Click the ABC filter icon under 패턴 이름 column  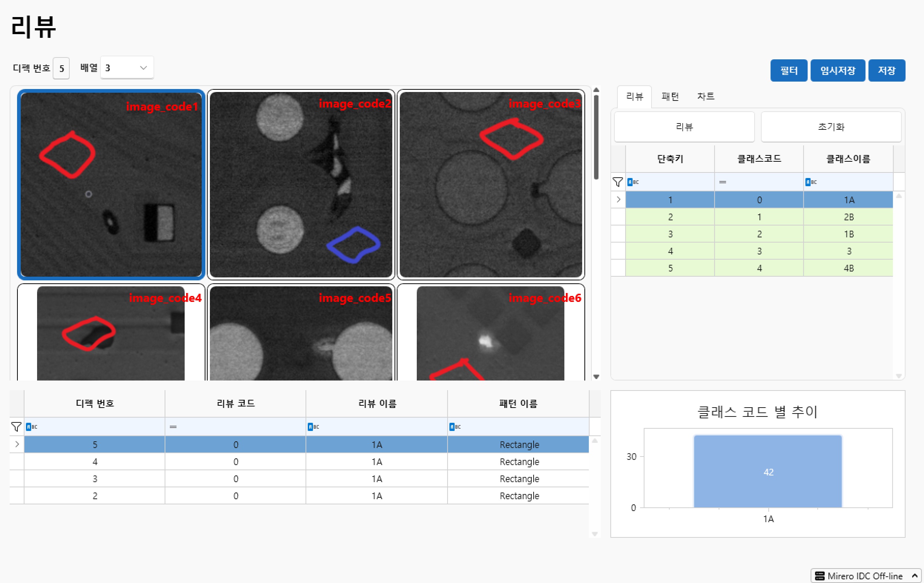[x=455, y=426]
